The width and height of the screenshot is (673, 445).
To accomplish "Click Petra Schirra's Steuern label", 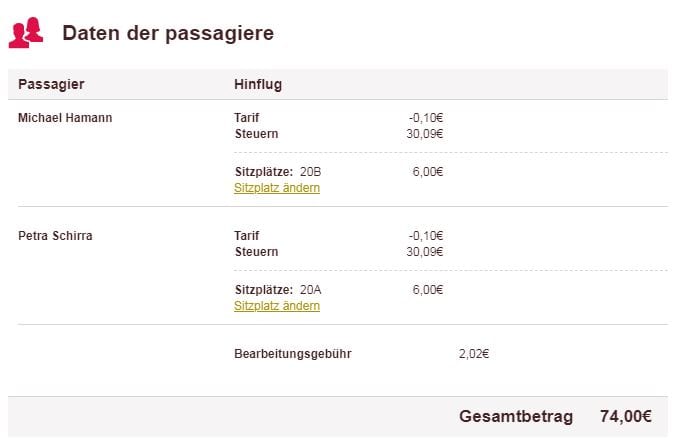I will (x=256, y=252).
